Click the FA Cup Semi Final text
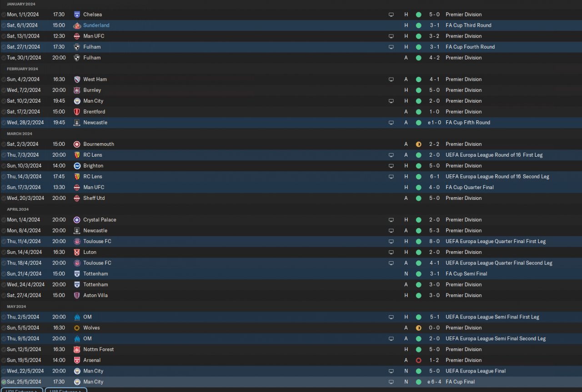This screenshot has height=392, width=582. point(467,274)
